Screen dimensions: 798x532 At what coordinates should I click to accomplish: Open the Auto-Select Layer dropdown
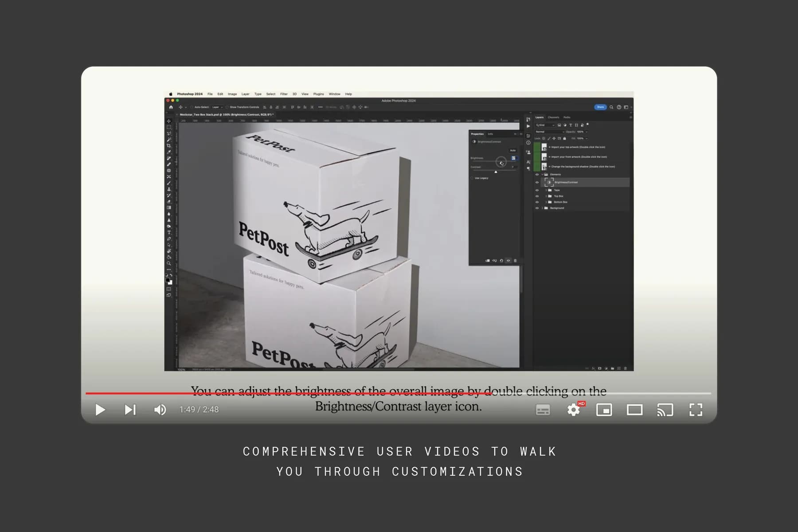pyautogui.click(x=217, y=107)
